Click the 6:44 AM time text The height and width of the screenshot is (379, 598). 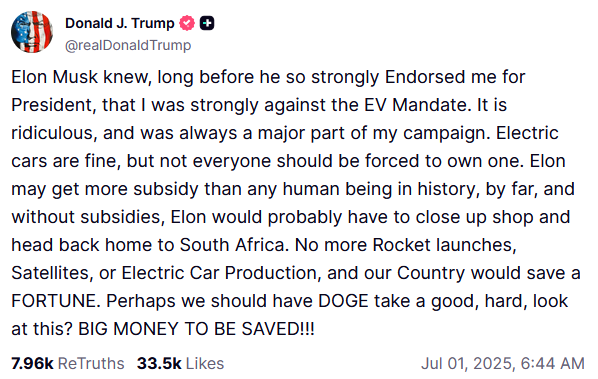[x=553, y=363]
